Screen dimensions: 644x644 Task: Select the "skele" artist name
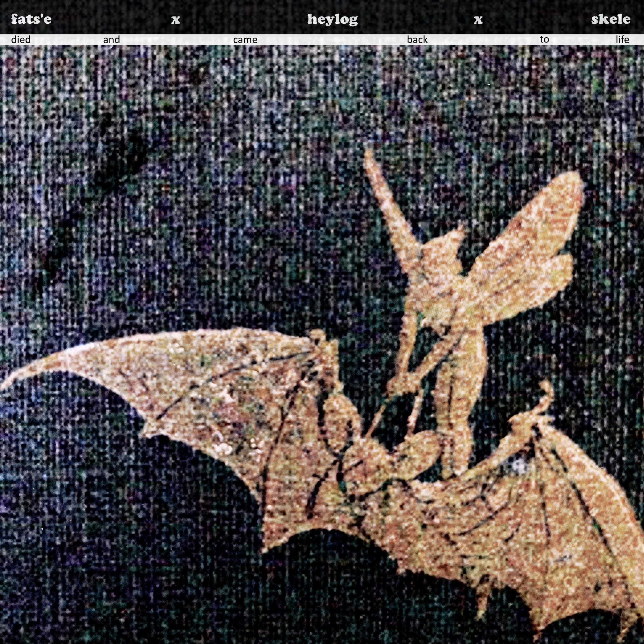[611, 19]
